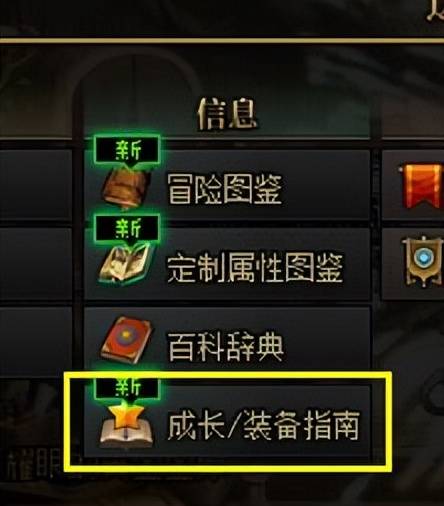Screen dimensions: 444x506
Task: Click the dark row left of 冒险图鉴
Action: (36, 185)
